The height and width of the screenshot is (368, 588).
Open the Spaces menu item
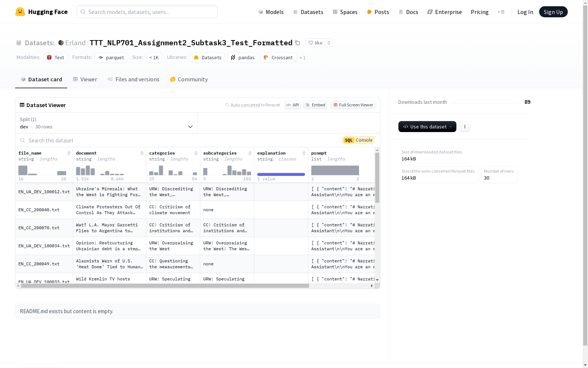tap(345, 12)
